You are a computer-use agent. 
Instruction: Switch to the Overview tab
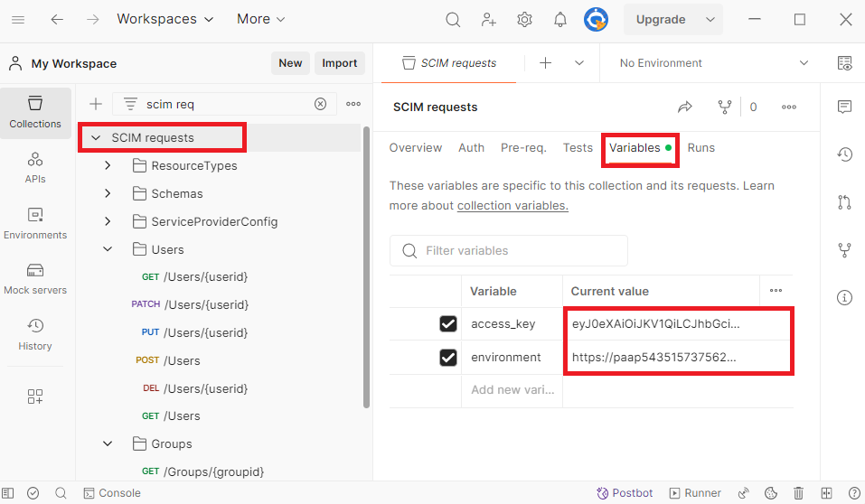click(416, 148)
